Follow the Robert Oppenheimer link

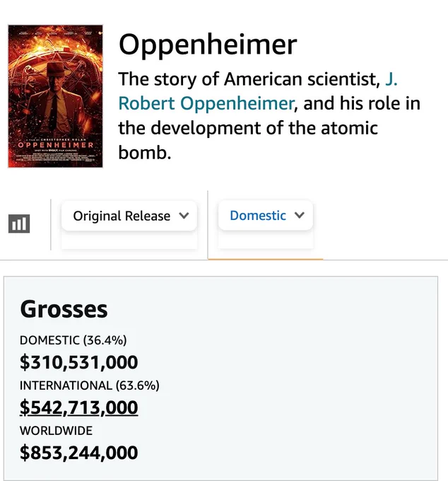point(206,103)
